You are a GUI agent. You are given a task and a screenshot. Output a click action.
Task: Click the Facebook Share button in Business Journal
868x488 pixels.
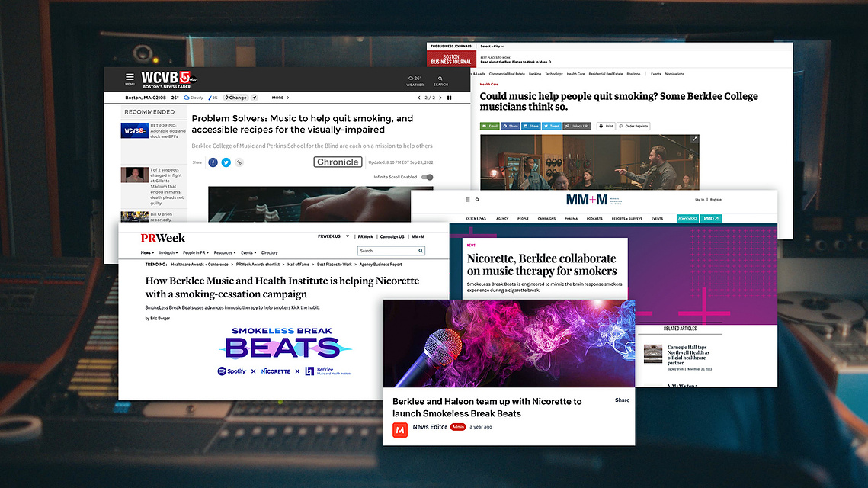click(511, 127)
